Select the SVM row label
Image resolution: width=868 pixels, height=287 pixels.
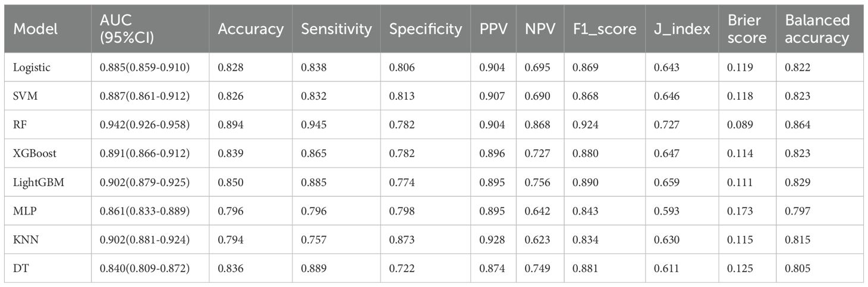click(x=24, y=96)
